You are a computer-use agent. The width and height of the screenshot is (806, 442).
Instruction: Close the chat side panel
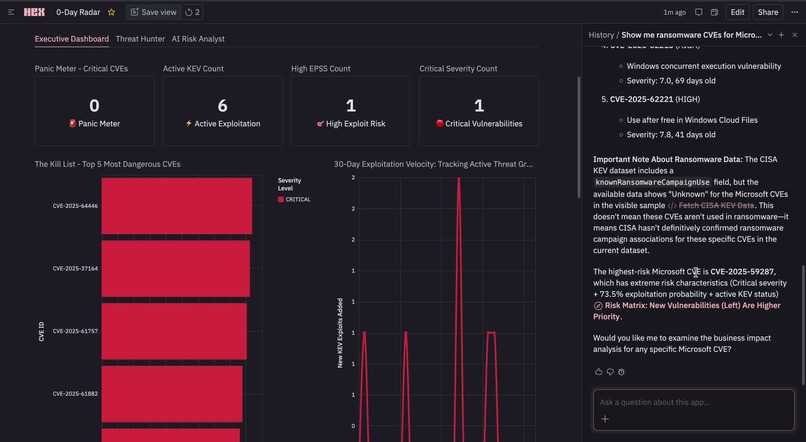[795, 35]
